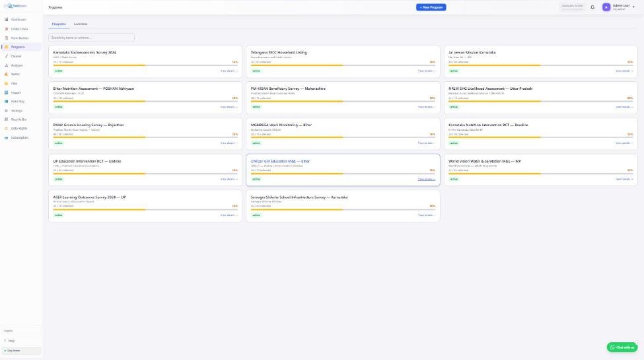Open the PMAY Gramin Housing Survey Rajasthan title
644x360 pixels.
click(x=89, y=125)
